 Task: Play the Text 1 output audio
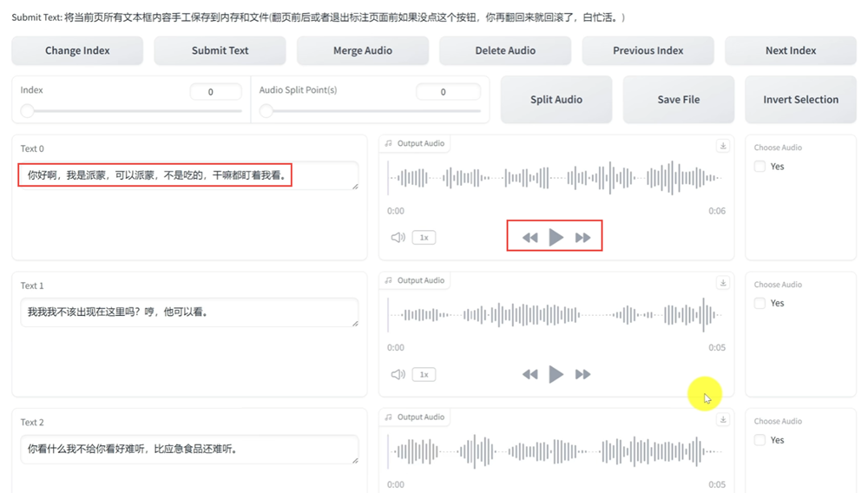556,374
